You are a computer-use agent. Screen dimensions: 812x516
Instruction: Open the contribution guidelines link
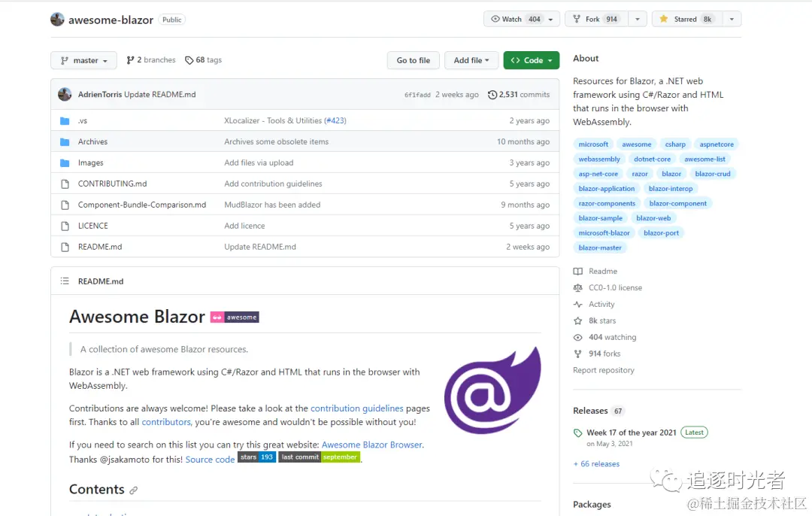coord(357,408)
